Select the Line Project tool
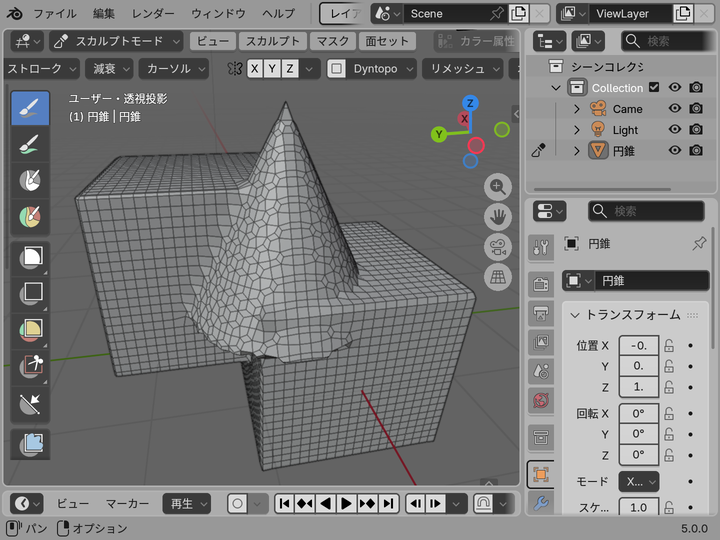This screenshot has width=720, height=540. (x=30, y=403)
